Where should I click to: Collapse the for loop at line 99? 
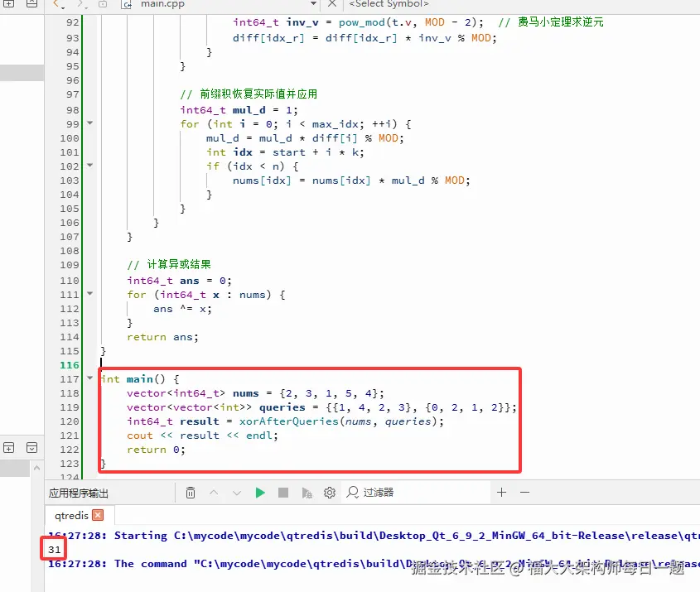pyautogui.click(x=90, y=123)
